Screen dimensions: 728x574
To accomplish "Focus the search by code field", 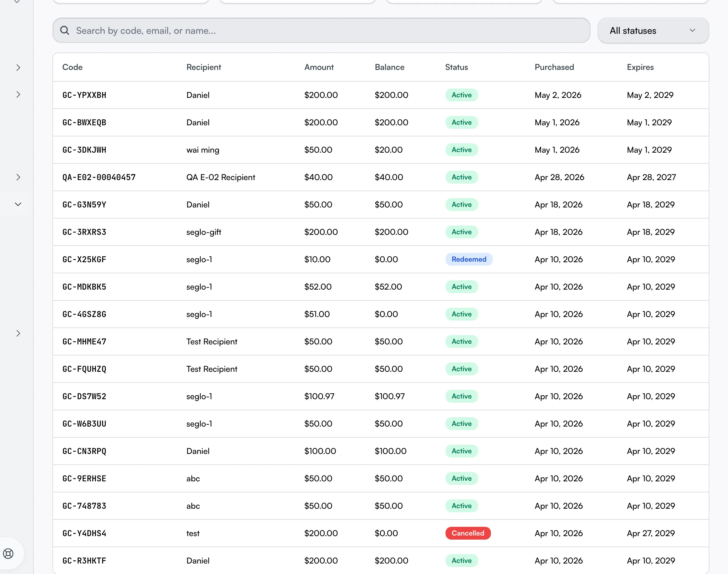I will [321, 31].
